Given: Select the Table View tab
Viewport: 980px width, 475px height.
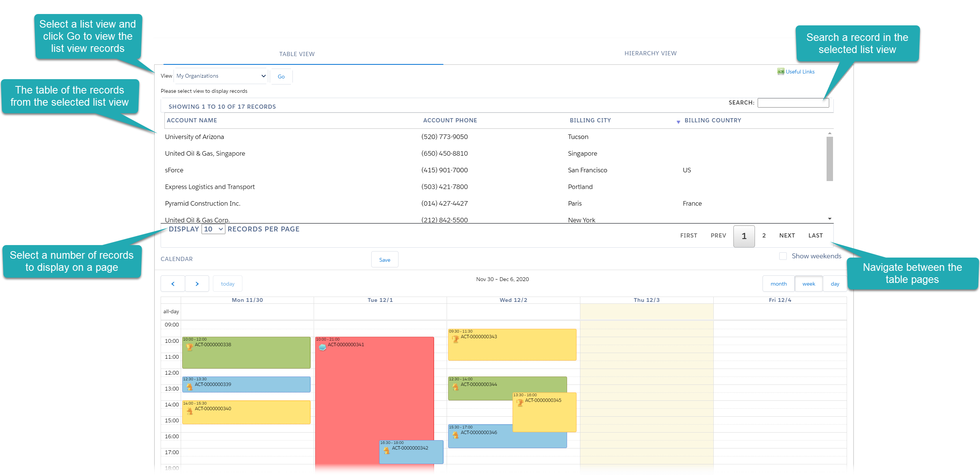Looking at the screenshot, I should (296, 54).
